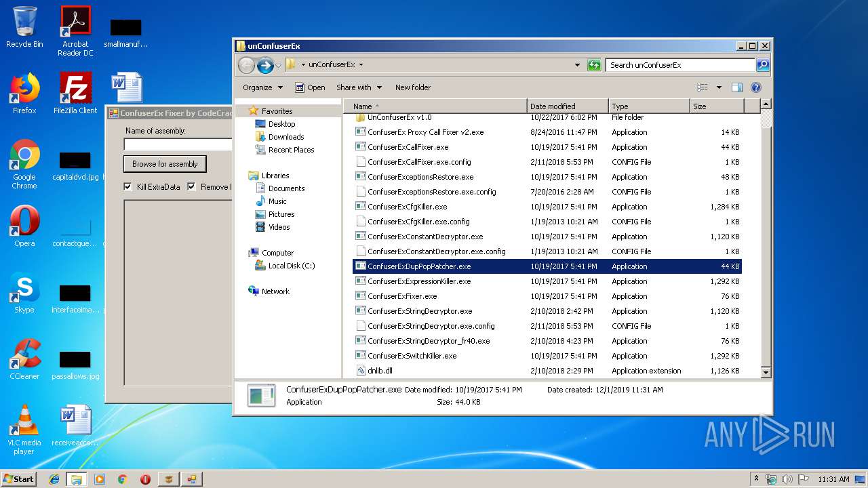Open the Organize dropdown menu

pyautogui.click(x=262, y=87)
